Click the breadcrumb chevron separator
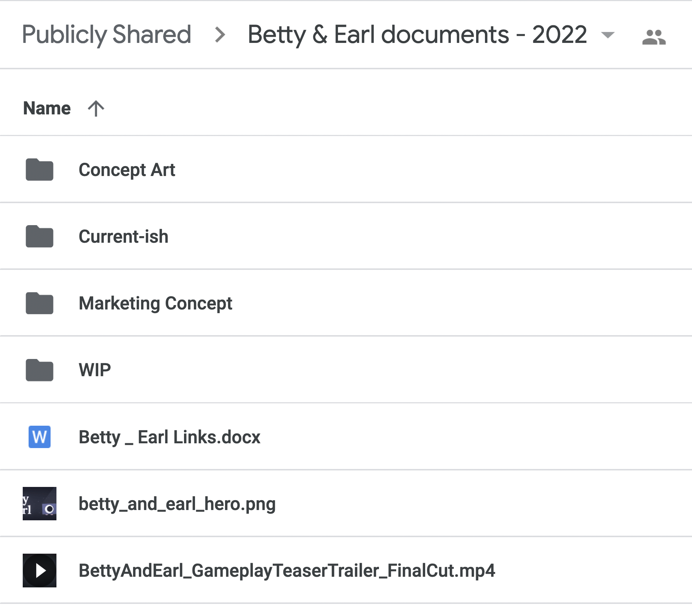Image resolution: width=692 pixels, height=616 pixels. point(220,35)
